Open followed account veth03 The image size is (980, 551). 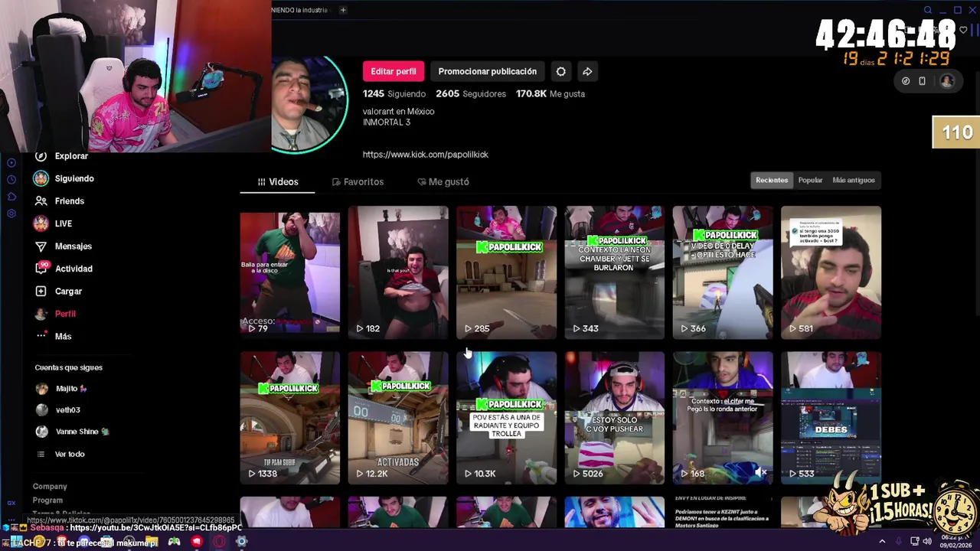(x=58, y=410)
